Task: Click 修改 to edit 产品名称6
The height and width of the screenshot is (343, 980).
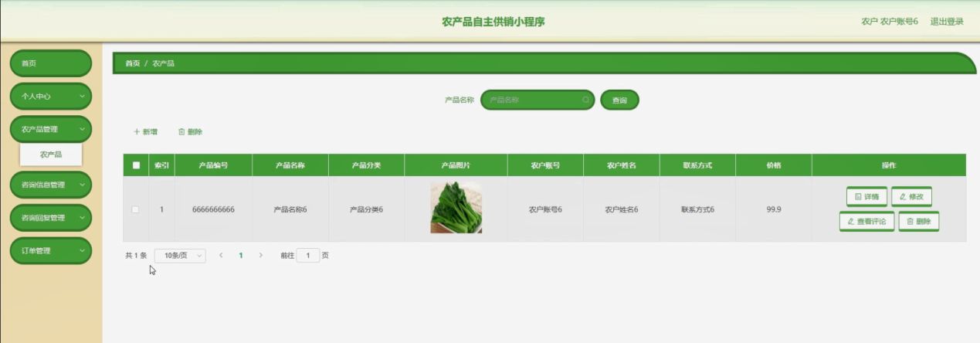Action: click(x=911, y=197)
